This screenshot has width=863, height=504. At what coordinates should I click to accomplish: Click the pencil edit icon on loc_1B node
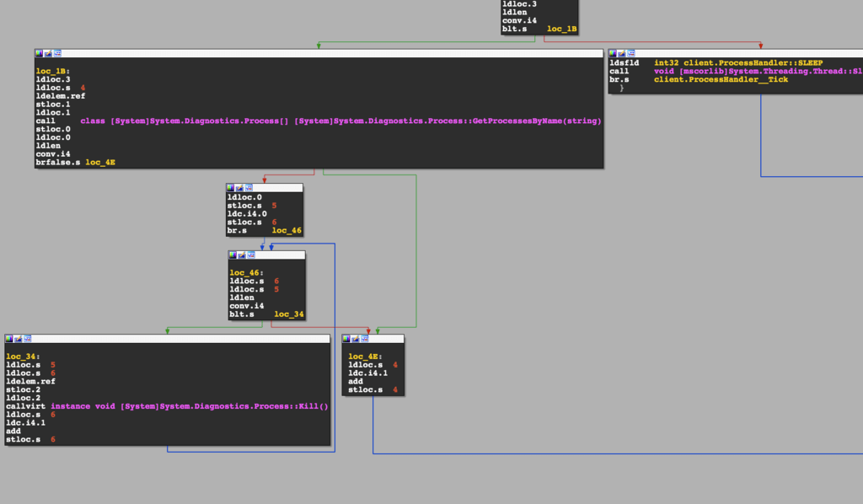coord(47,53)
